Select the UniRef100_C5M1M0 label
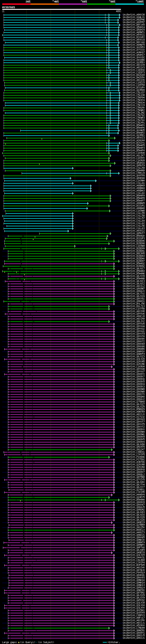The width and height of the screenshot is (146, 644). (134, 108)
